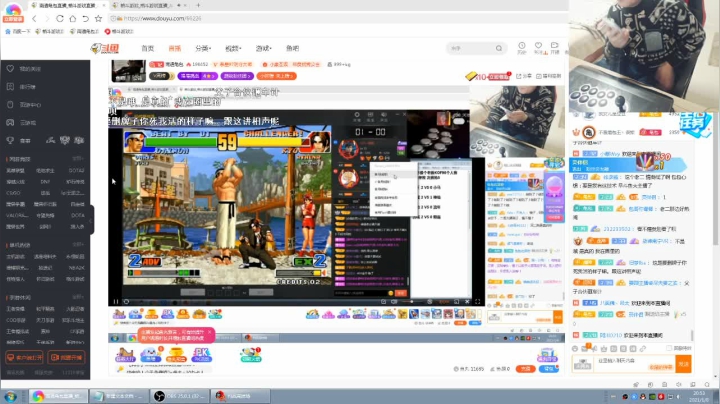Collapse the left sidebar with the edge arrow

[x=91, y=220]
